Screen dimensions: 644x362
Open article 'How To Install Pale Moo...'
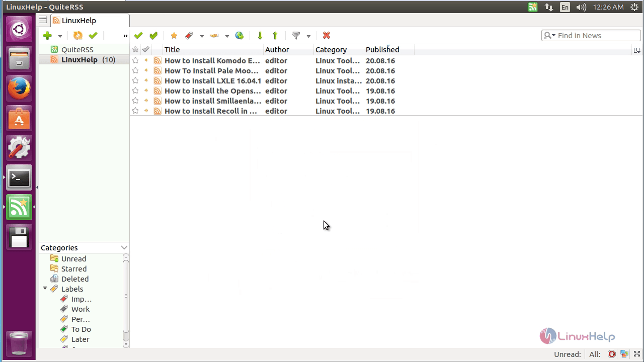pyautogui.click(x=212, y=71)
